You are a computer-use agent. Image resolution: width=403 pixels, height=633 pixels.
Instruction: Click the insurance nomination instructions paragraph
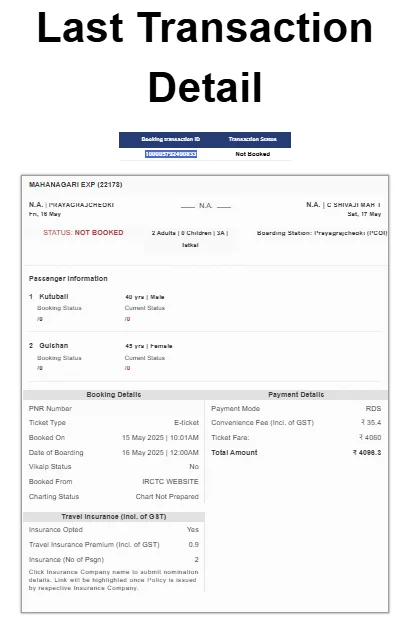click(x=113, y=580)
